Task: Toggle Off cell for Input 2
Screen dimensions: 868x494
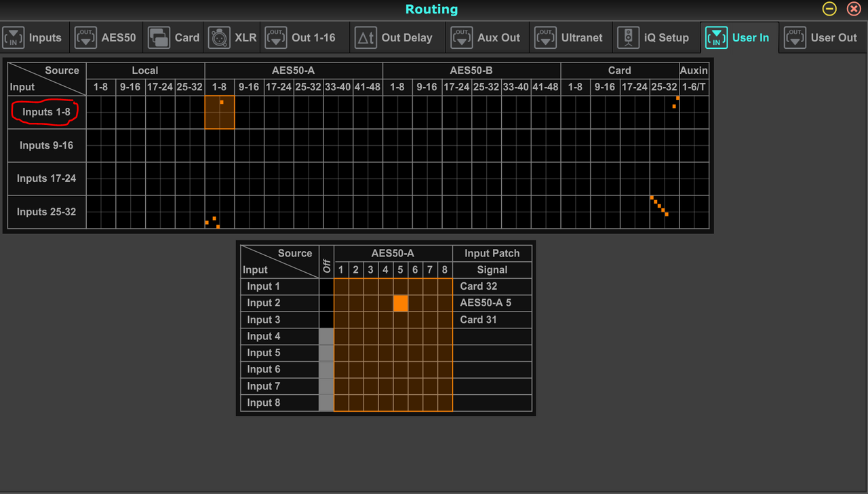Action: pyautogui.click(x=326, y=303)
